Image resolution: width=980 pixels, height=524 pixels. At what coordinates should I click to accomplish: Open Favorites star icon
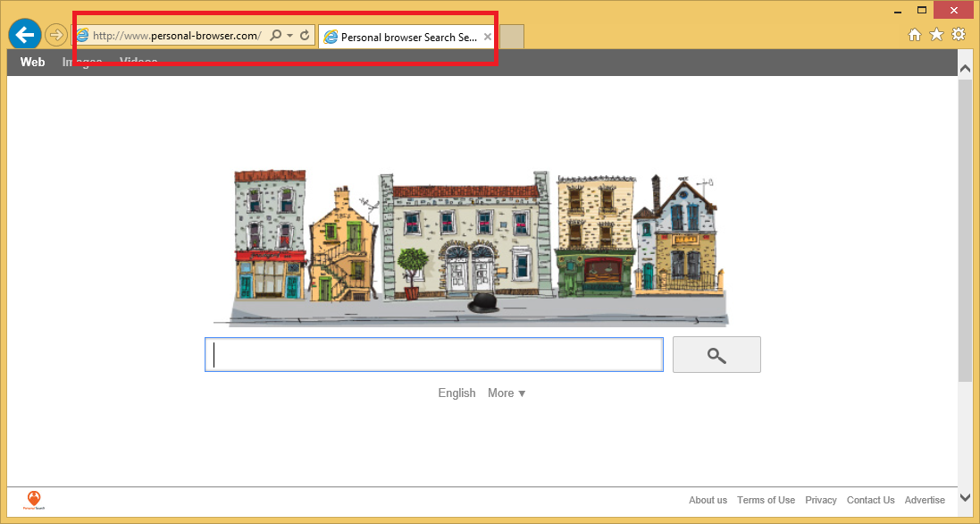click(x=936, y=35)
